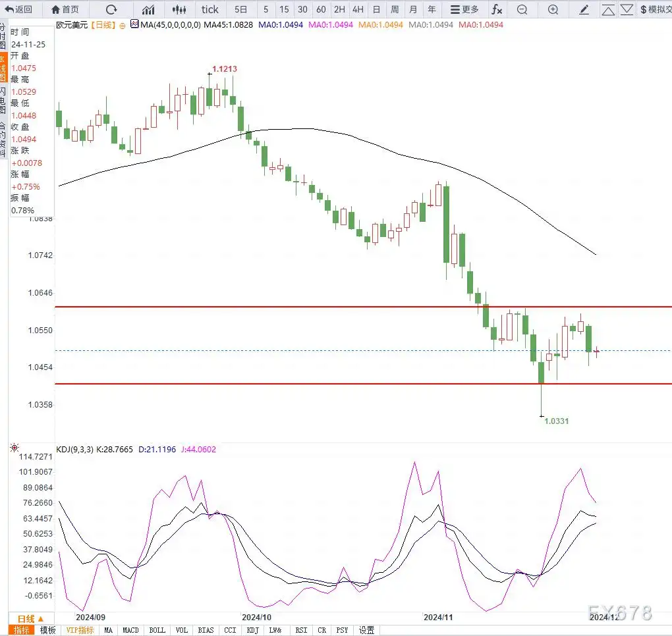Switch to candlestick chart icon
This screenshot has width=672, height=636.
click(179, 9)
